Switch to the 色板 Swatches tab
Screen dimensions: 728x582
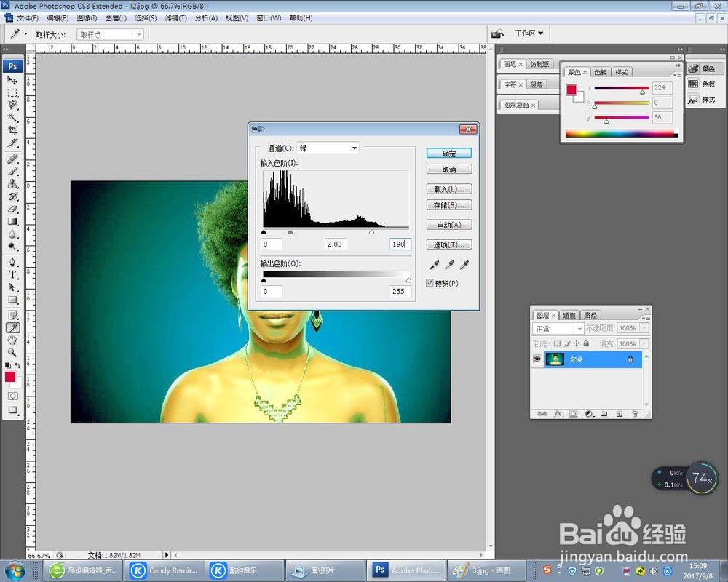(601, 72)
